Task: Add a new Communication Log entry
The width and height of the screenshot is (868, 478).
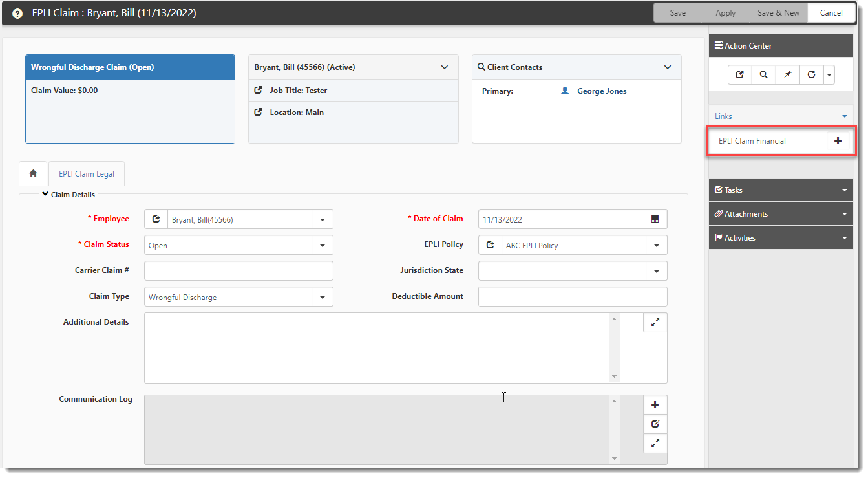Action: pyautogui.click(x=655, y=404)
